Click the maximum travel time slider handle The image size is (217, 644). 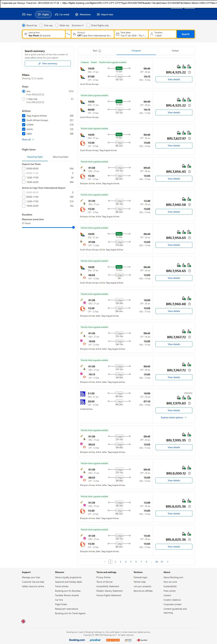pos(73,227)
